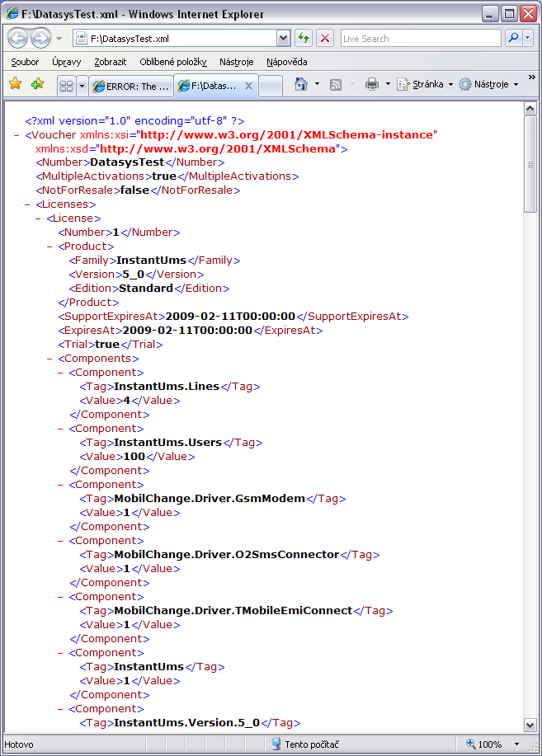Image resolution: width=542 pixels, height=756 pixels.
Task: Click the vertical scrollbar thumb
Action: 530,164
